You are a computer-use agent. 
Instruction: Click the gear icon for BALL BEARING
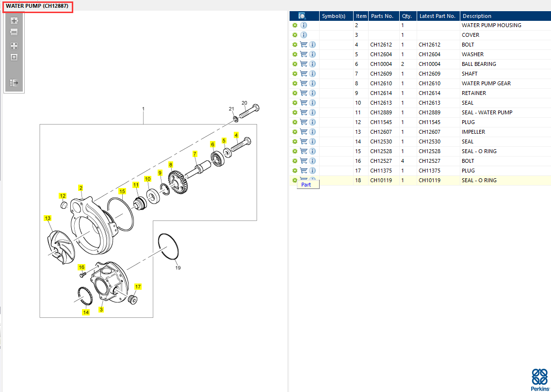coord(295,64)
